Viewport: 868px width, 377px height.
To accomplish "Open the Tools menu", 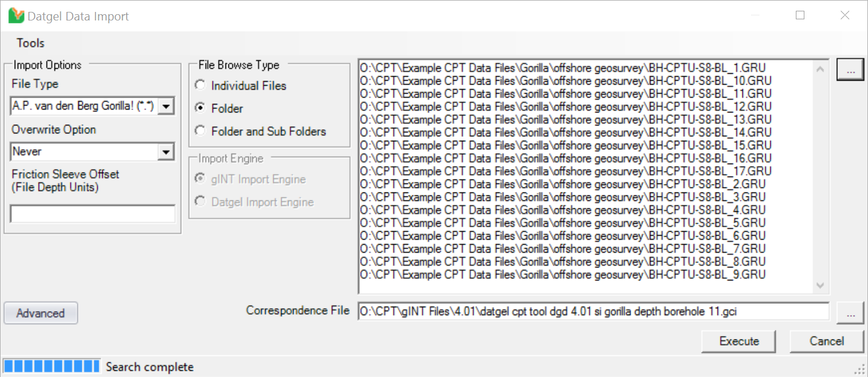I will [x=30, y=43].
